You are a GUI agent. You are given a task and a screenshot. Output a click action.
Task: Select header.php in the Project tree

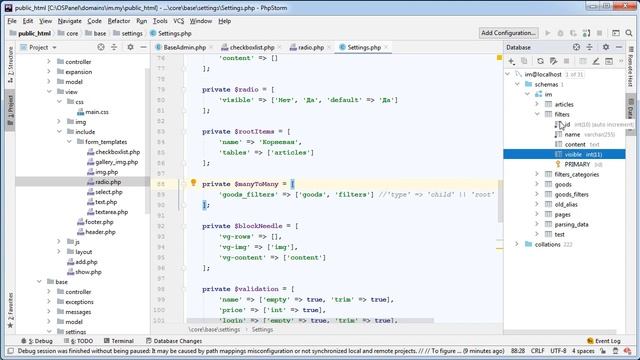click(x=100, y=232)
